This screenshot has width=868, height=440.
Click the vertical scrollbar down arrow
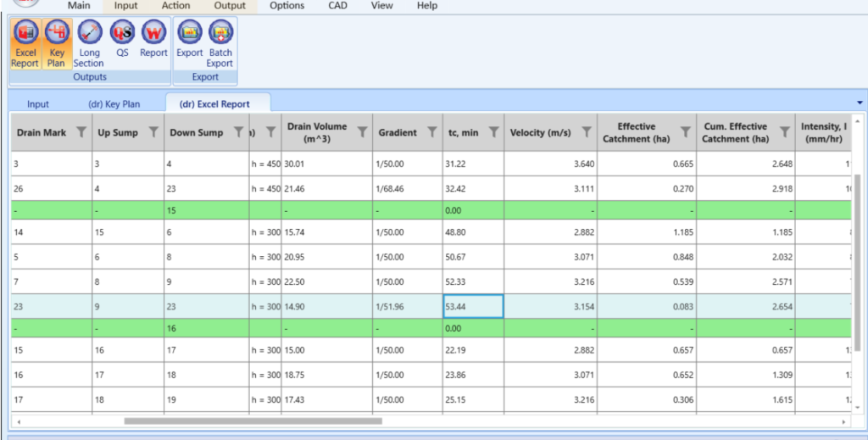click(858, 407)
